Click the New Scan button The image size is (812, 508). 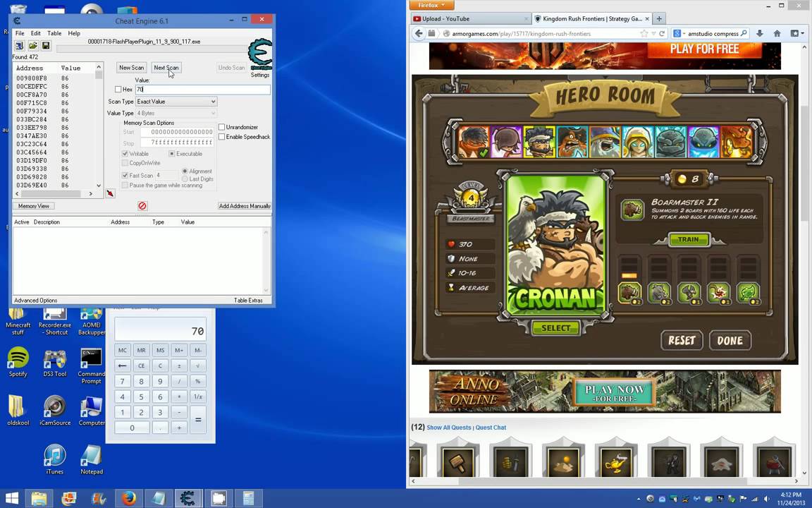pyautogui.click(x=132, y=68)
